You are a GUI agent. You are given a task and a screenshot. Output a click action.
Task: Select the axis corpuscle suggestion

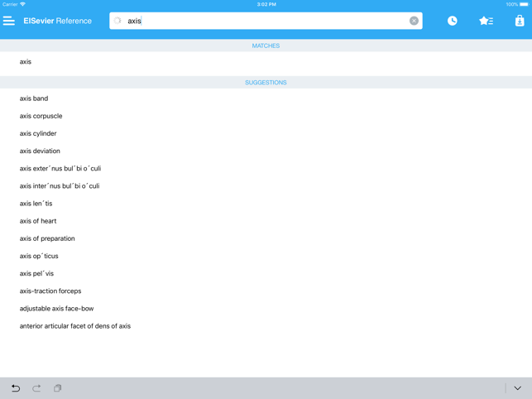pyautogui.click(x=41, y=116)
